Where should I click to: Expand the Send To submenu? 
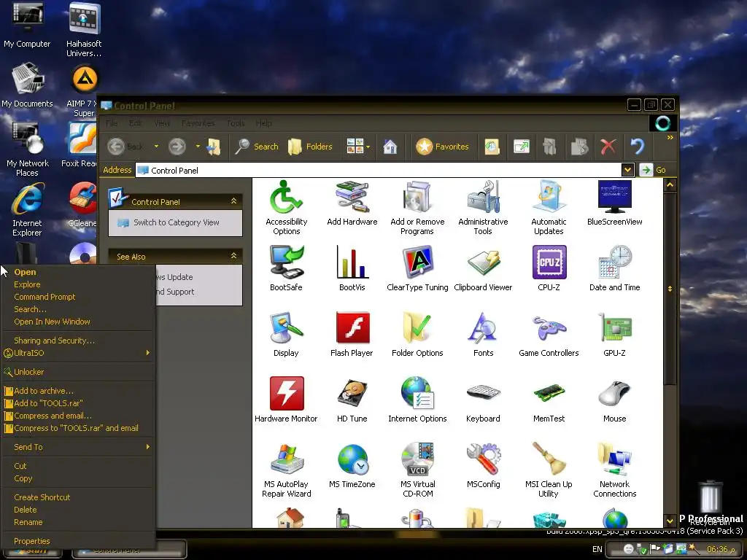click(x=77, y=447)
